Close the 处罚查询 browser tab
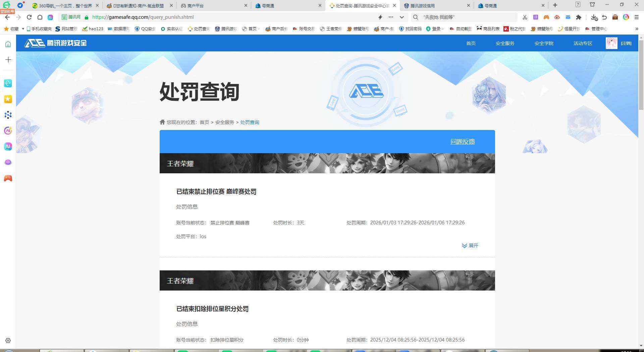Image resolution: width=644 pixels, height=352 pixels. point(394,5)
